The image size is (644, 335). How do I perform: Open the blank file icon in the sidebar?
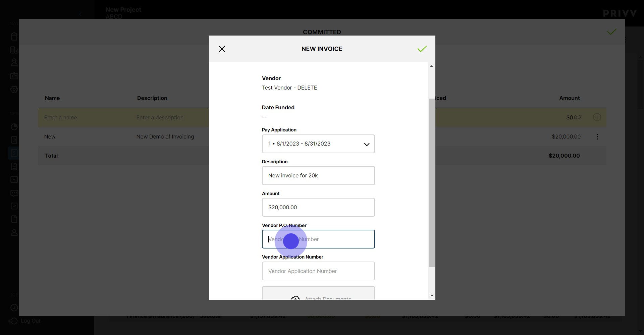(14, 219)
